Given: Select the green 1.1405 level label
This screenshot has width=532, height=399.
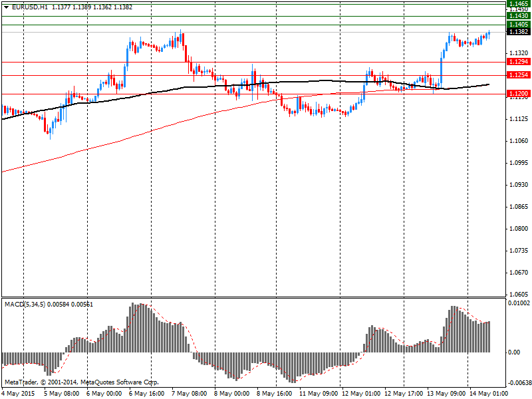Looking at the screenshot, I should click(x=519, y=25).
